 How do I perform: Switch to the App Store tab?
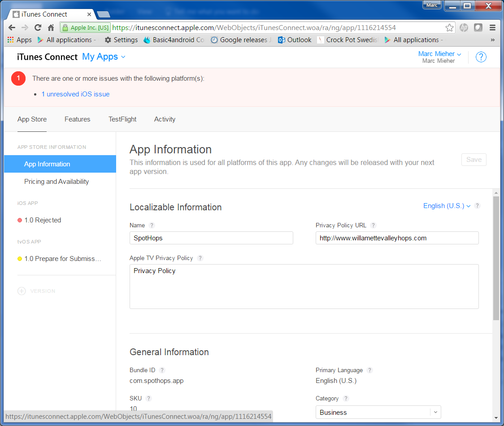tap(32, 119)
